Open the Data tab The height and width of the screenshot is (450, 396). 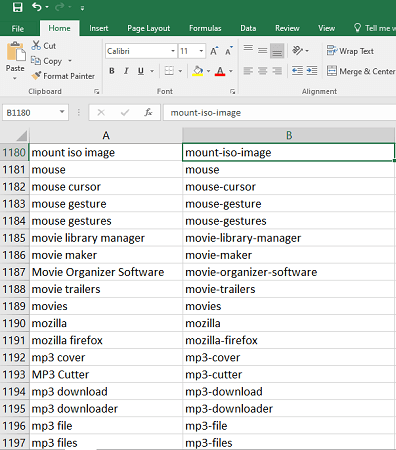pos(248,28)
